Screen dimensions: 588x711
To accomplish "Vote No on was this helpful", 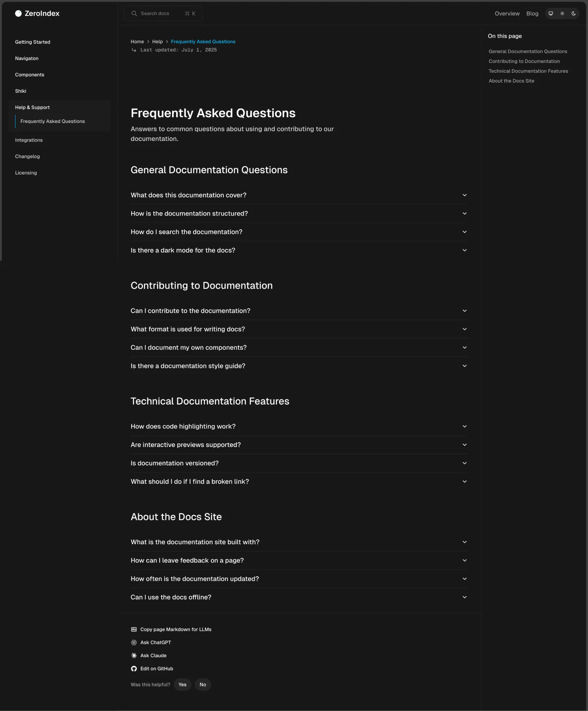I will coord(203,684).
